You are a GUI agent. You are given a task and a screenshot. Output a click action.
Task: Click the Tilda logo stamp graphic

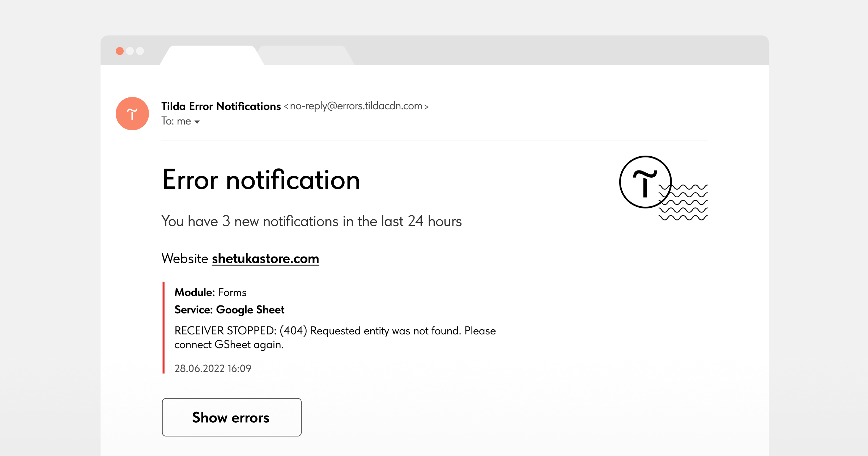click(663, 188)
